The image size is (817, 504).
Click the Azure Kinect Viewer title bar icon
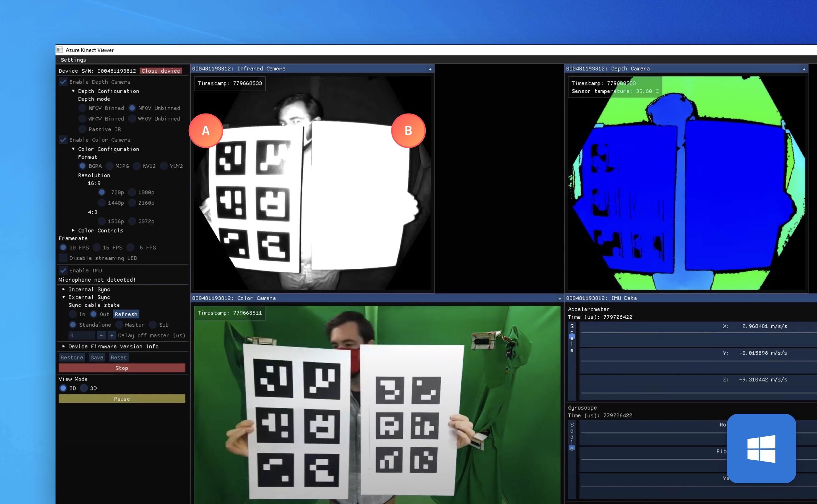[60, 49]
